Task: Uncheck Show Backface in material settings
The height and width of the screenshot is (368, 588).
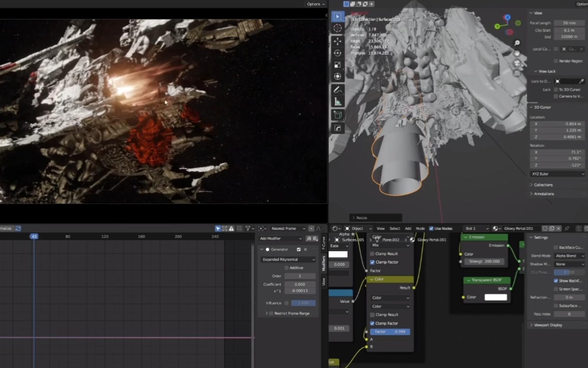Action: pyautogui.click(x=556, y=281)
